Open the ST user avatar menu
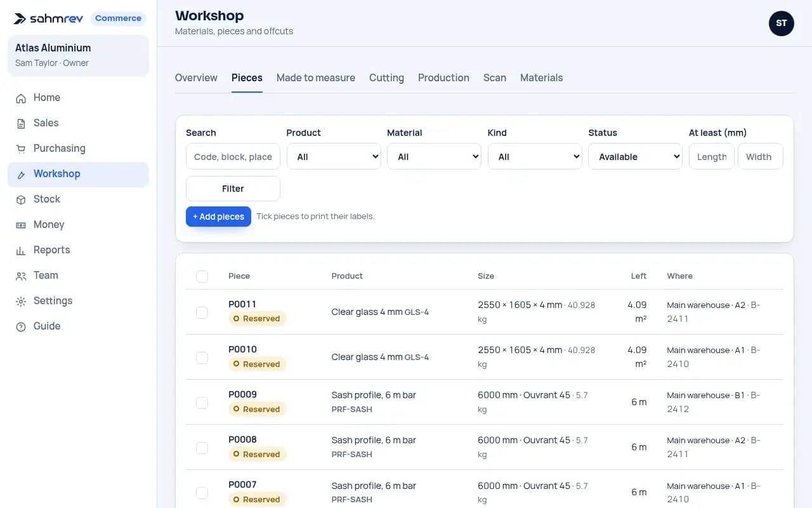This screenshot has width=812, height=508. point(782,23)
